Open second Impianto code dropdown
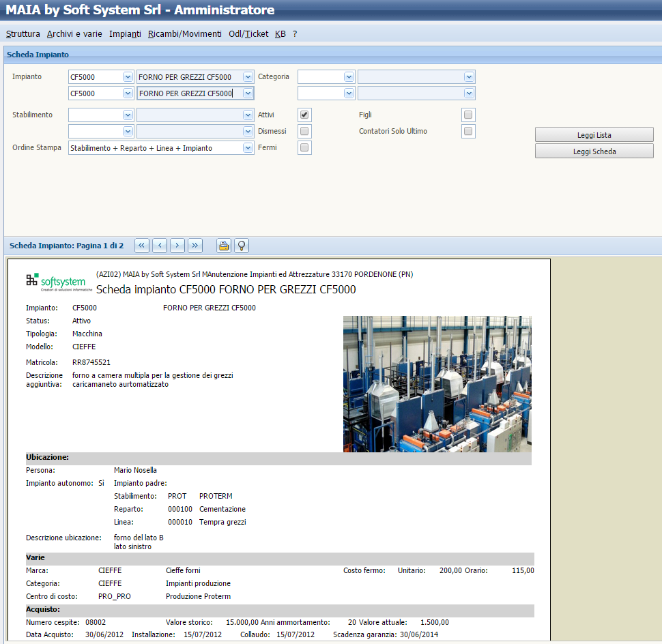Viewport: 662px width, 644px height. [x=128, y=93]
